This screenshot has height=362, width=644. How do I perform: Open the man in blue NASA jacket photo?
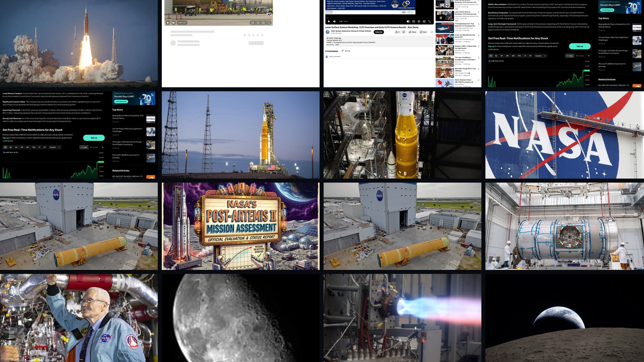(79, 318)
